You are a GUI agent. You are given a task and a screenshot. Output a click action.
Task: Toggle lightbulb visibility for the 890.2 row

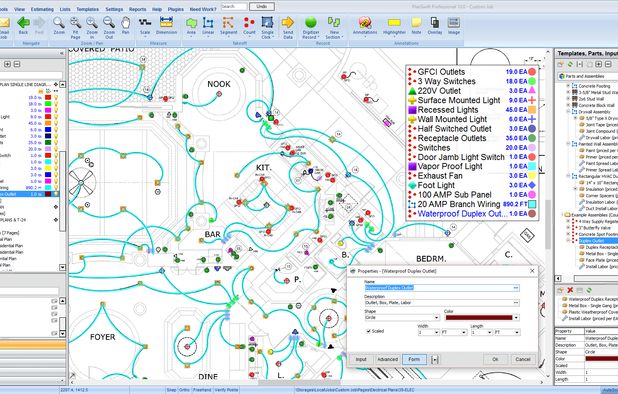coord(56,188)
